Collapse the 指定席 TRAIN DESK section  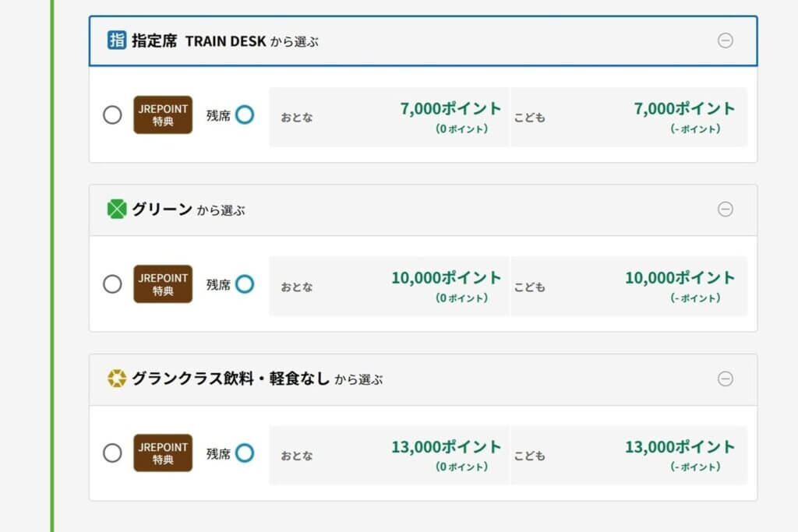725,41
